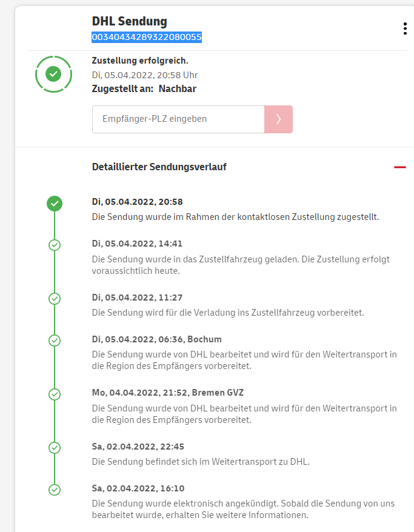414x532 pixels.
Task: Submit the postal code with arrow button
Action: tap(278, 119)
